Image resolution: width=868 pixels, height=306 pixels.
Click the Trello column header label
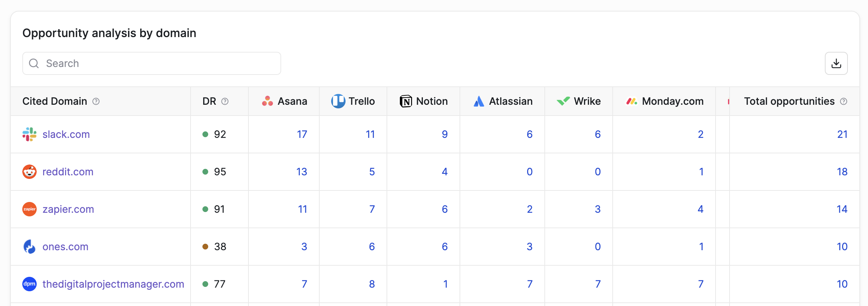362,101
